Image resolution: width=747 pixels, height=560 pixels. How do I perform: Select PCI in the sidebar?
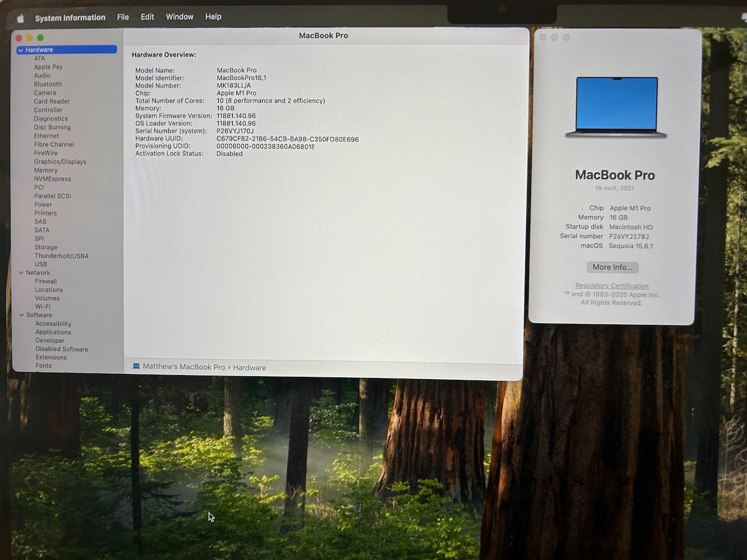point(39,187)
